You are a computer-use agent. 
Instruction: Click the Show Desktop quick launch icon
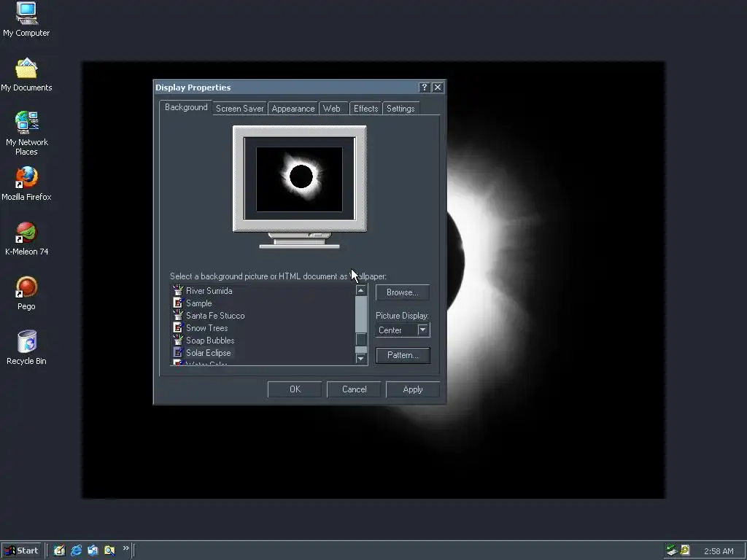60,551
